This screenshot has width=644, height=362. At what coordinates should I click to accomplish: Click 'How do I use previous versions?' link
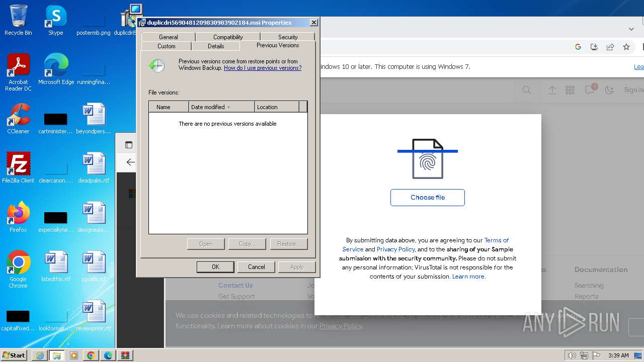263,68
